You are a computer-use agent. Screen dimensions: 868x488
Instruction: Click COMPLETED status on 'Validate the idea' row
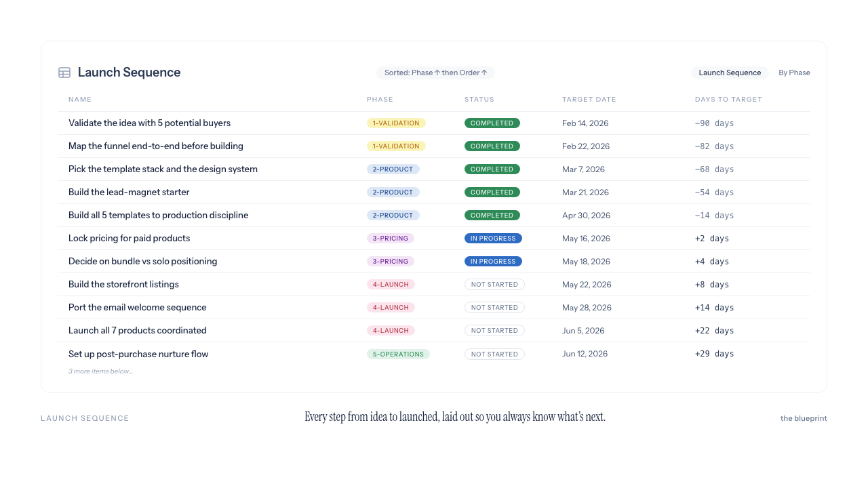click(492, 123)
